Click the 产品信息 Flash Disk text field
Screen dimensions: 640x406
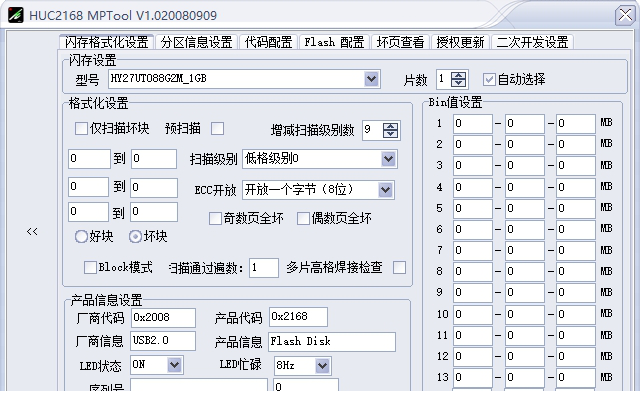(x=331, y=341)
